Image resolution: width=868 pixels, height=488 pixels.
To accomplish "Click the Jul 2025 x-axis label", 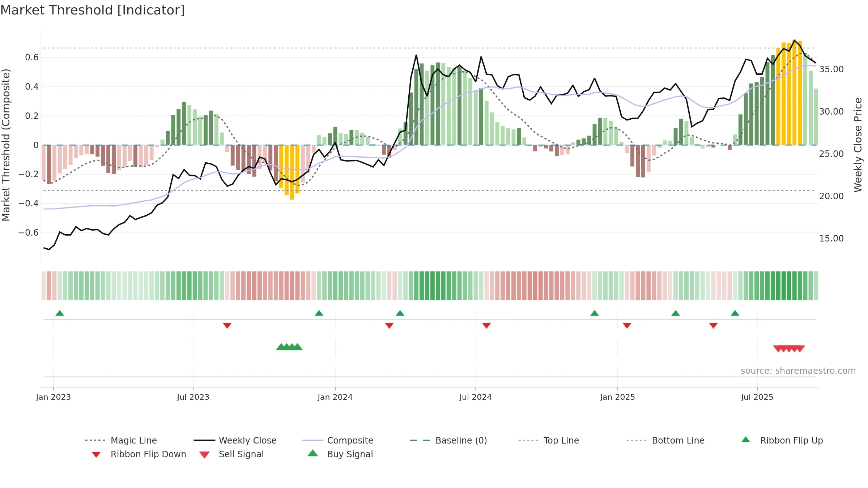I will click(757, 397).
